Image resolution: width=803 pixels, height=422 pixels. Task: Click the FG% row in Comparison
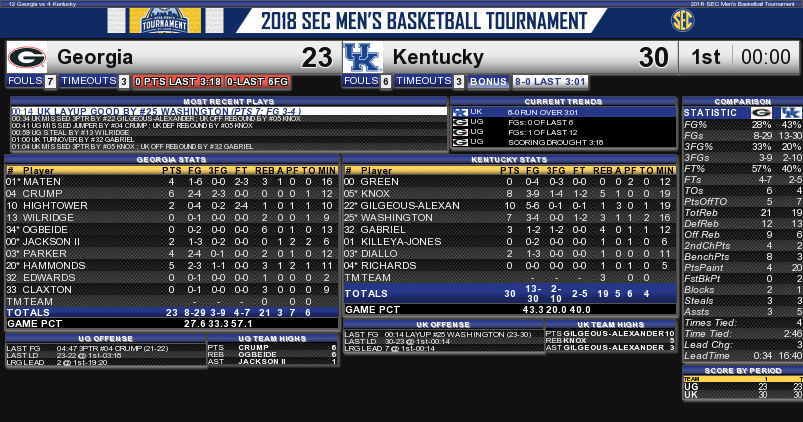pyautogui.click(x=743, y=124)
